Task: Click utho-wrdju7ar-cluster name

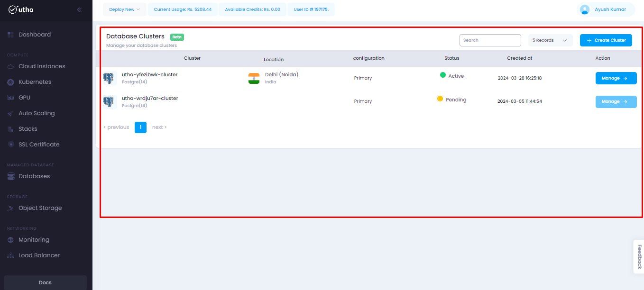Action: (x=150, y=98)
